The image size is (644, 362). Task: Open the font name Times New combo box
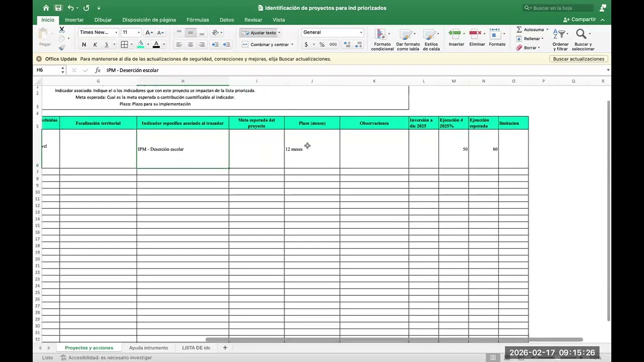coord(98,32)
